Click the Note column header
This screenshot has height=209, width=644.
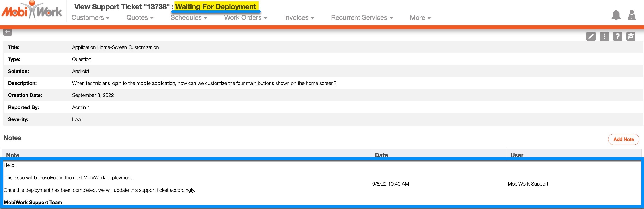(13, 155)
